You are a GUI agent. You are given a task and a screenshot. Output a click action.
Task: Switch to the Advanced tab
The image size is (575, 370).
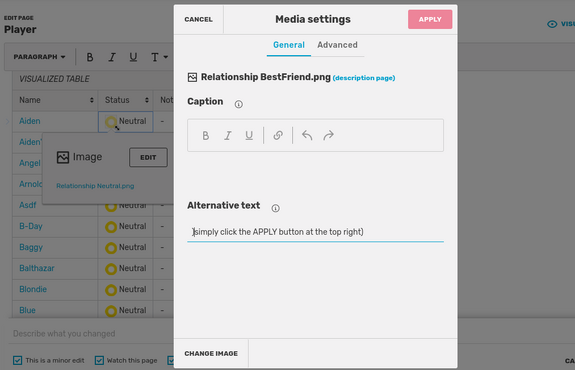pos(337,45)
